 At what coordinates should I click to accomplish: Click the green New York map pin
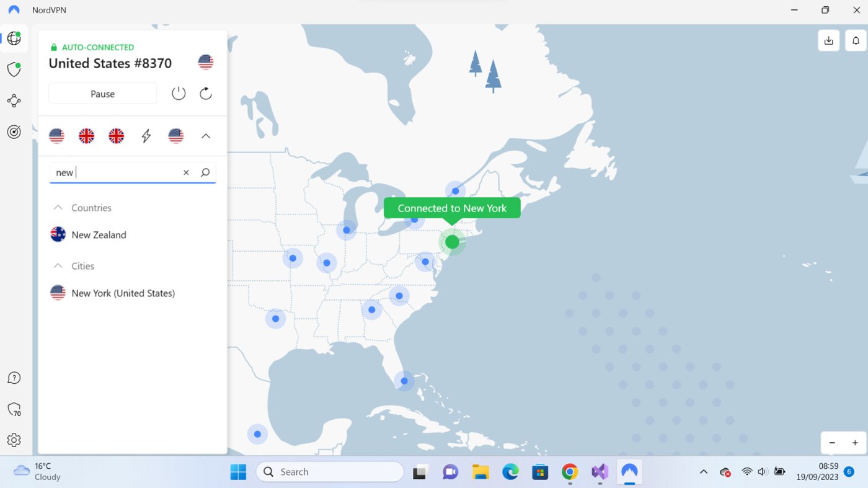[x=452, y=242]
